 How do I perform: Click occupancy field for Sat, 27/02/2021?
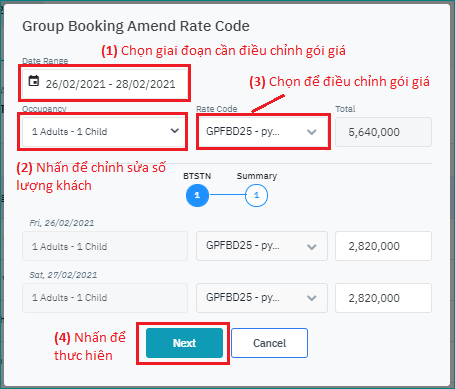click(105, 298)
